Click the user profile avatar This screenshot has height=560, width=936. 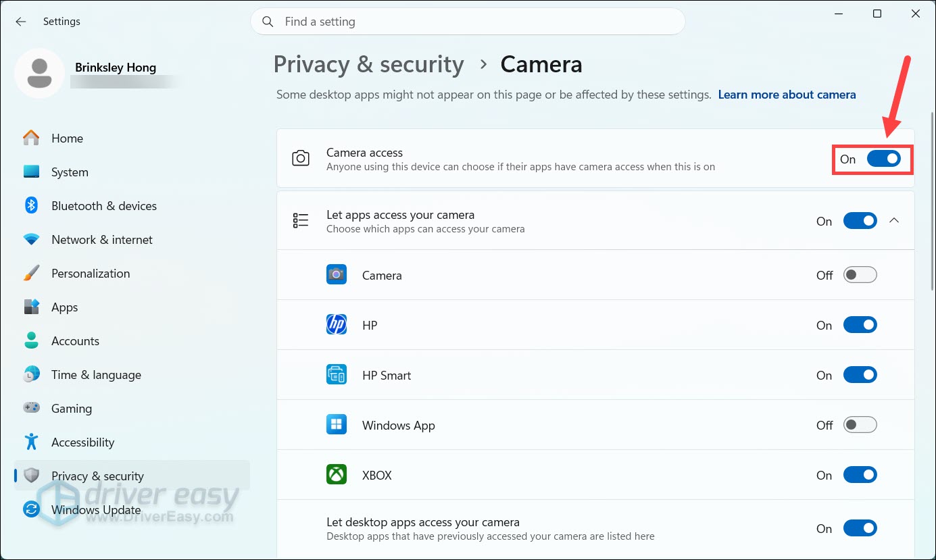tap(40, 73)
